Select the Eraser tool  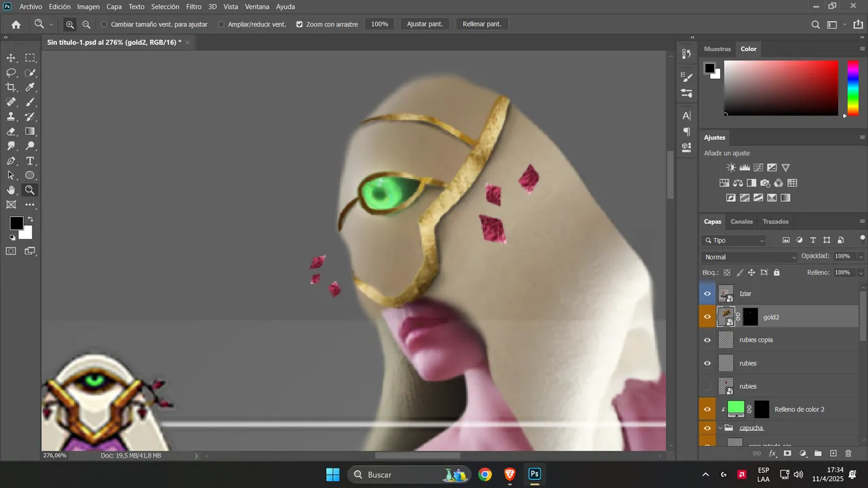[11, 131]
